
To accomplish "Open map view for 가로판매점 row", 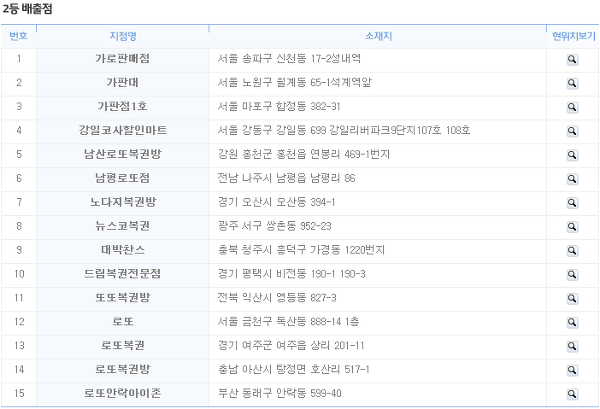I will [x=572, y=60].
